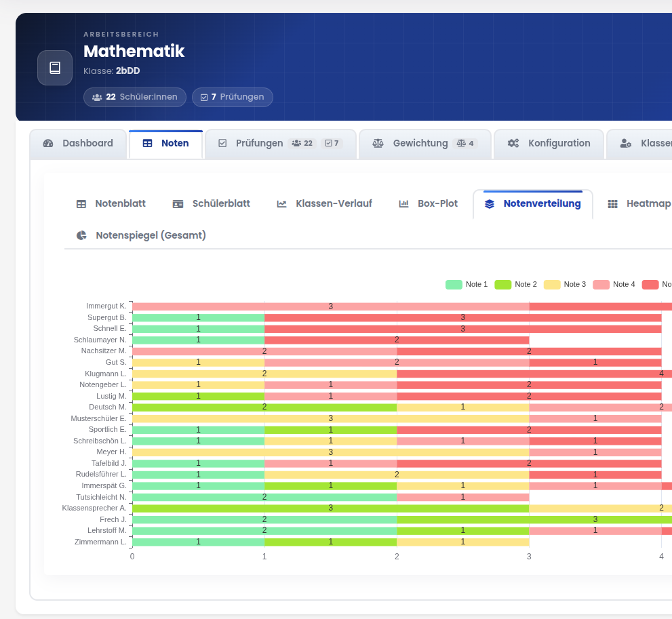This screenshot has width=672, height=619.
Task: Click the user-settings icon on the Klassen tab
Action: click(x=626, y=143)
